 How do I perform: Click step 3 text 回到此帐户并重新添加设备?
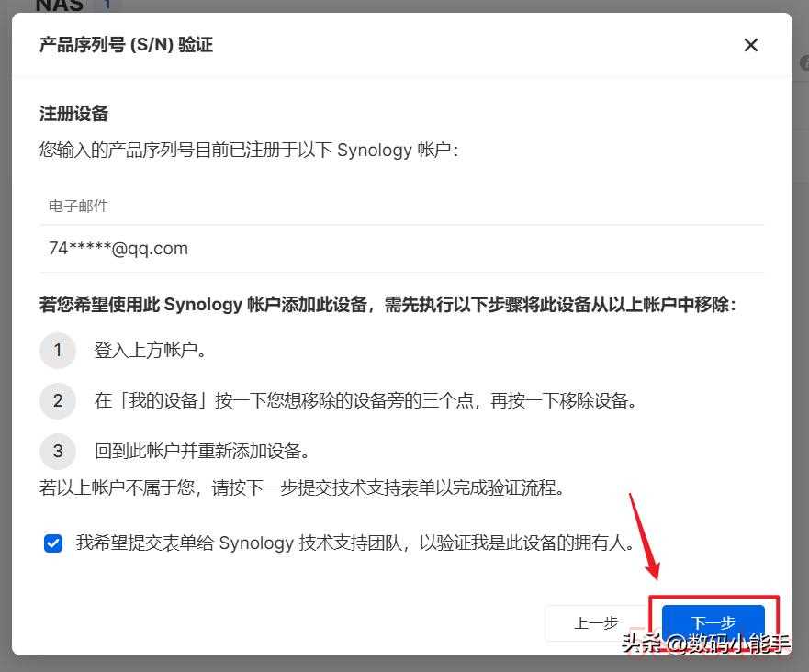[202, 452]
